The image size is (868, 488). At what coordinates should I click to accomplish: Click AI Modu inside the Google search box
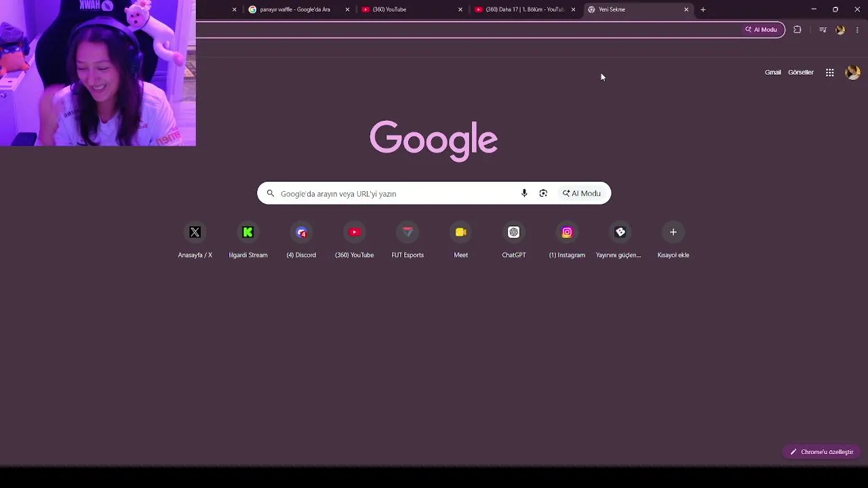pyautogui.click(x=582, y=193)
